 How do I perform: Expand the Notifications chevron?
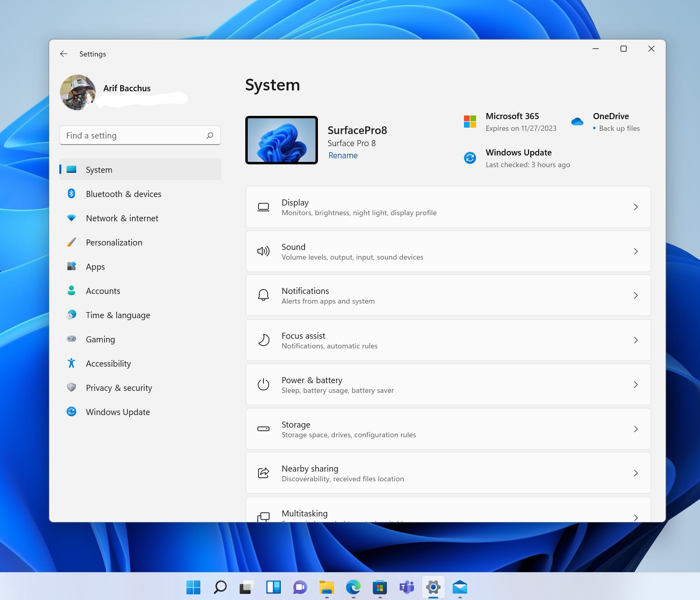pos(636,295)
